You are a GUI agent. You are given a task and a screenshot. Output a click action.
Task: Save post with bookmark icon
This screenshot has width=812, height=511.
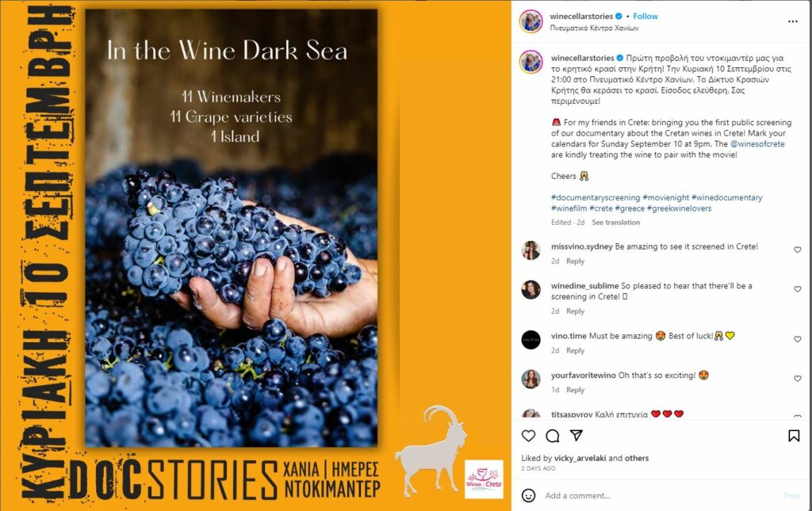[793, 436]
